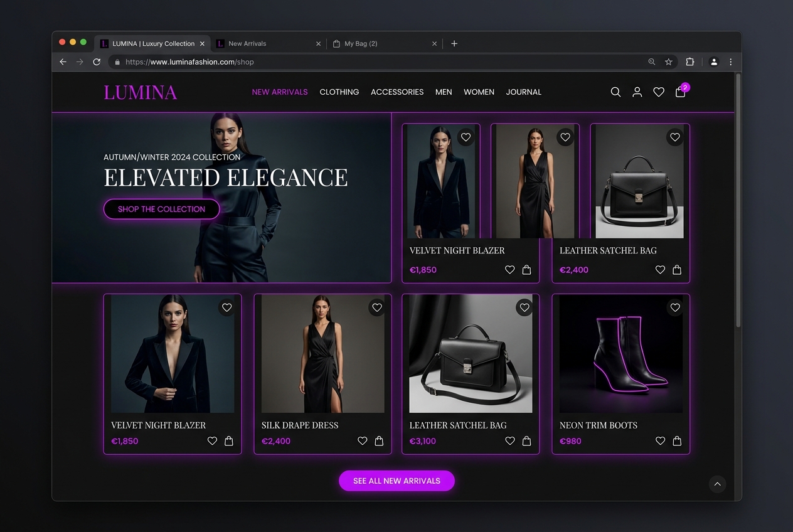Screen dimensions: 793x532
Task: Go back using the browser back arrow
Action: click(x=63, y=61)
